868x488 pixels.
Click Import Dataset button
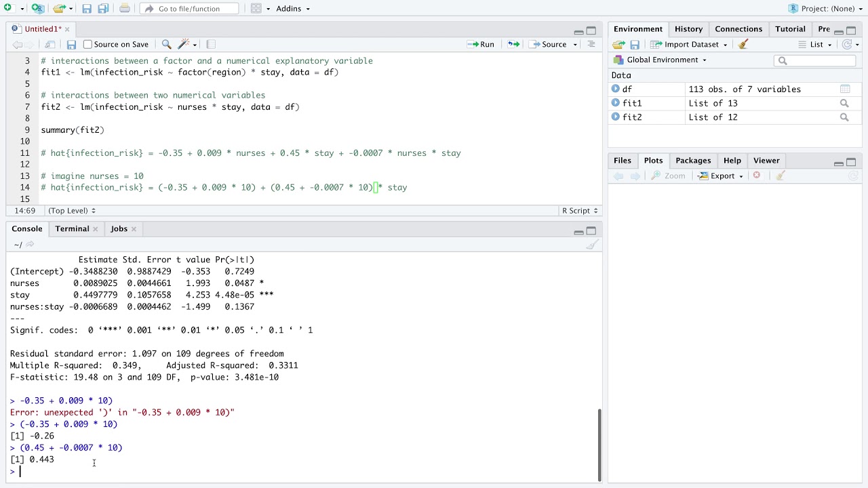tap(689, 44)
